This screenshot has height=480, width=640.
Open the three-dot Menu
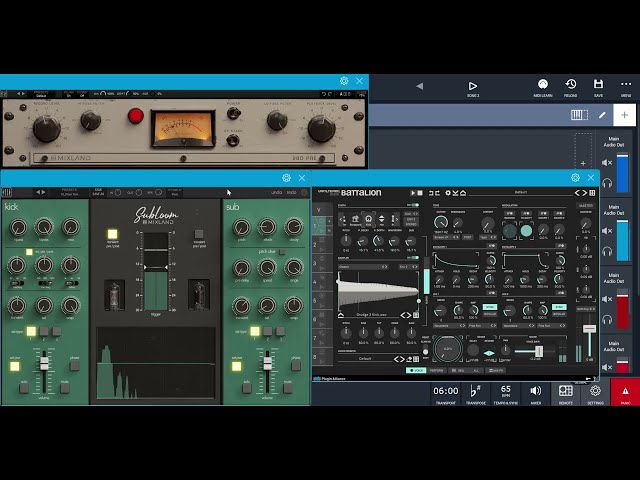tap(626, 88)
